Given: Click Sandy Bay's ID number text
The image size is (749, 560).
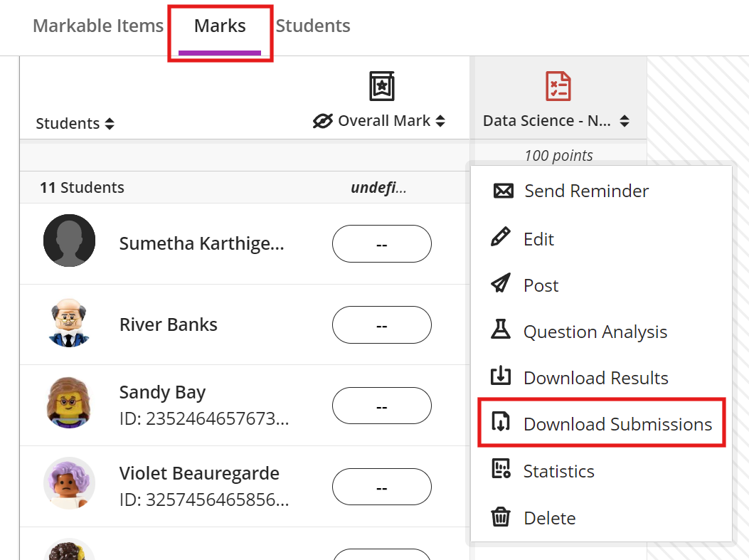Looking at the screenshot, I should pos(204,418).
